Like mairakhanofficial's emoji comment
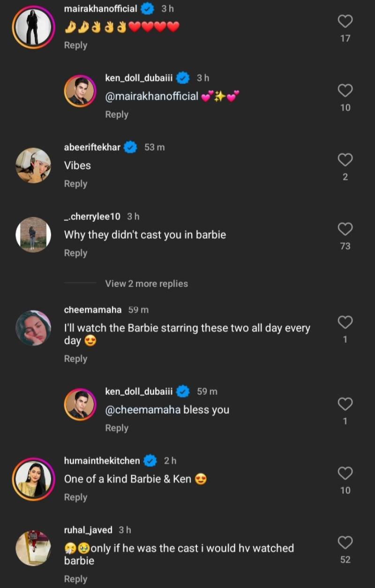Viewport: 375px width, 588px height. click(x=345, y=21)
